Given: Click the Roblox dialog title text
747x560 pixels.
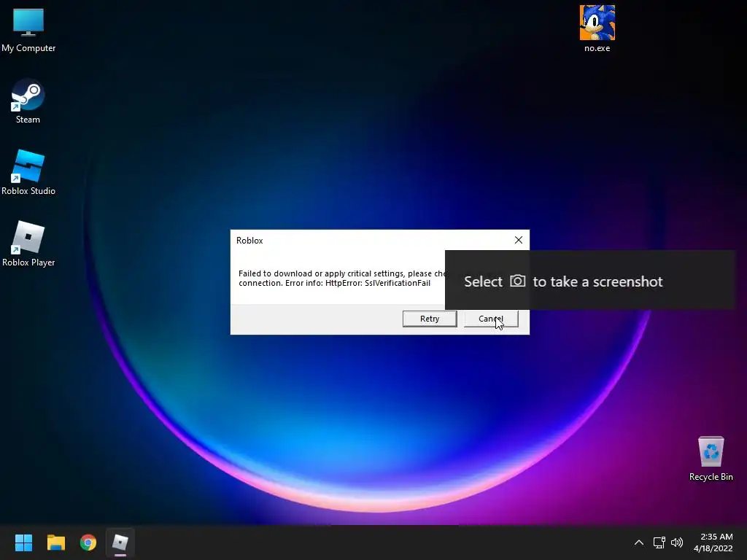Looking at the screenshot, I should 249,241.
